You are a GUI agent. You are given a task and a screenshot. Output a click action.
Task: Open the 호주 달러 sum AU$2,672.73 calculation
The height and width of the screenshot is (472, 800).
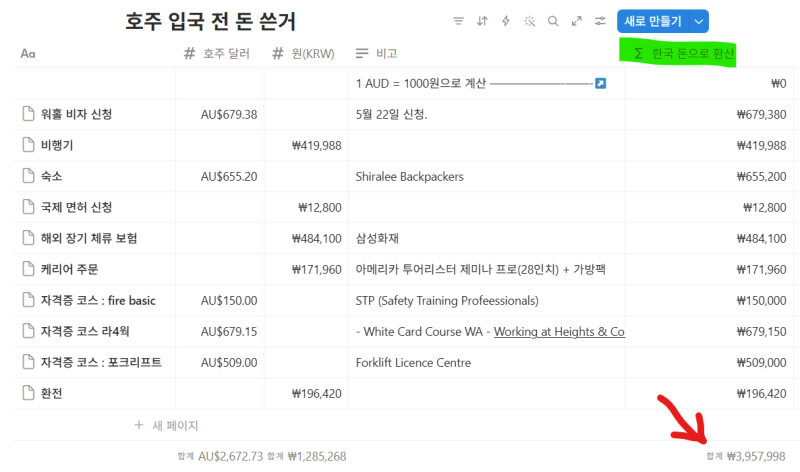[x=220, y=456]
